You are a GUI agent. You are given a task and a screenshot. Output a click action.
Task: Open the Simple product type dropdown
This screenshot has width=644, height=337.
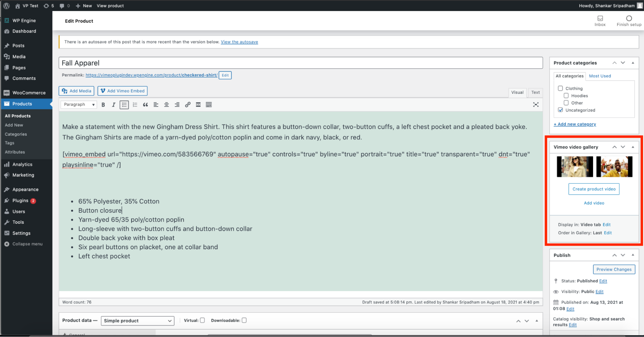pos(138,321)
